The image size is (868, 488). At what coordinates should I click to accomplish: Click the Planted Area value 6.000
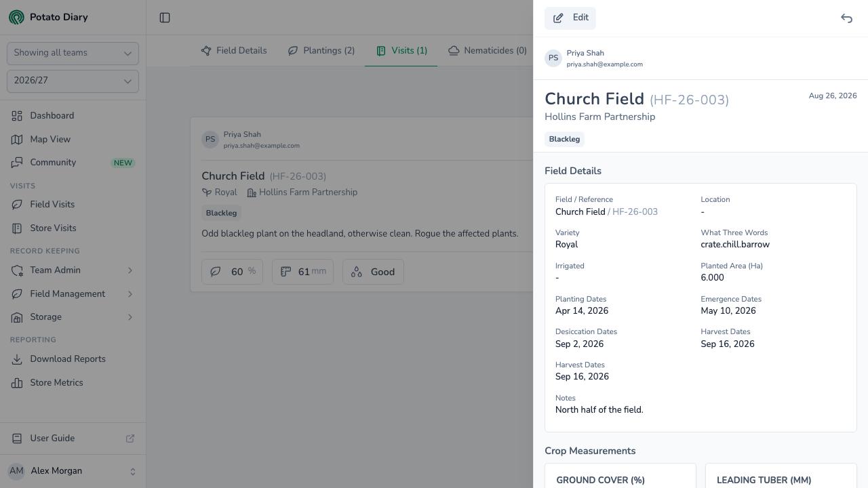click(712, 278)
